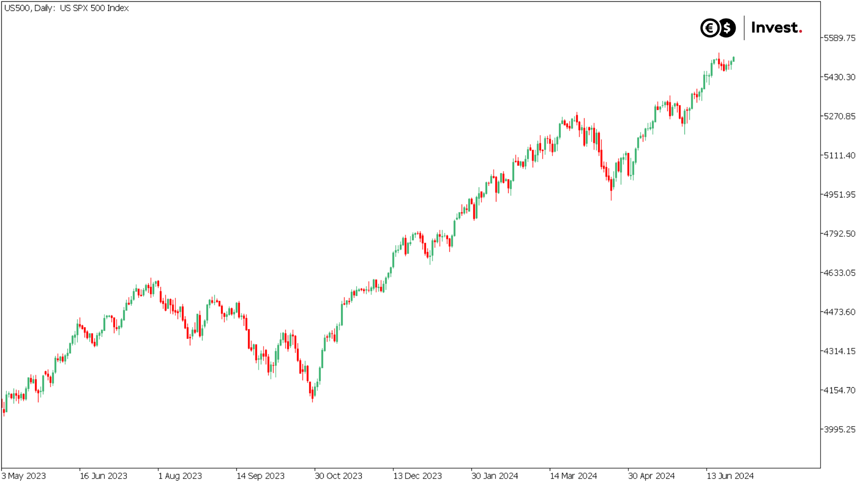Image resolution: width=868 pixels, height=488 pixels.
Task: Click the price label 5270.85
Action: pos(840,116)
